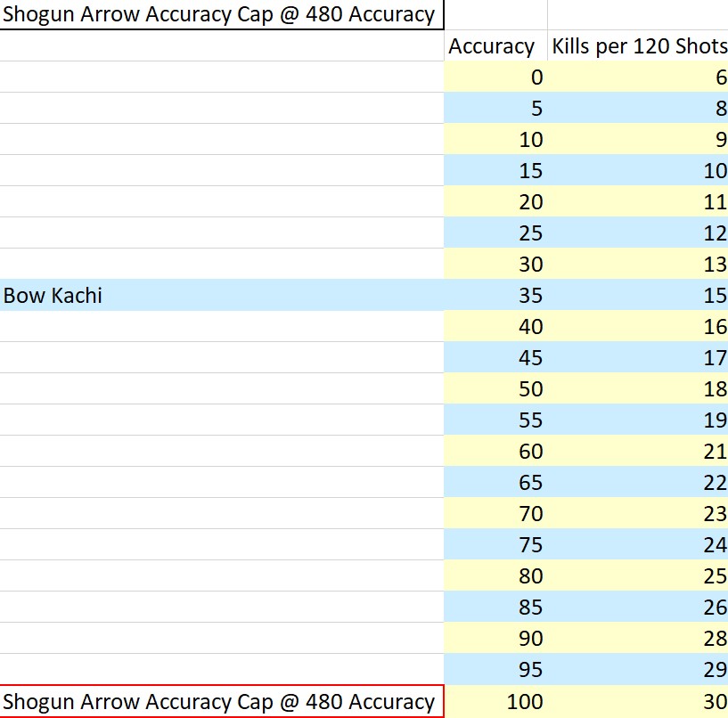This screenshot has height=718, width=728.
Task: Select the top Shogun Arrow Accuracy Cap cell
Action: coord(222,14)
